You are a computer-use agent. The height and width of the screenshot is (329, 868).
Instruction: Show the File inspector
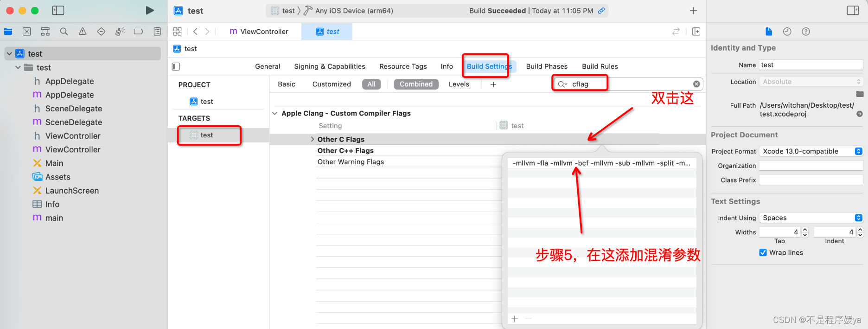[769, 32]
